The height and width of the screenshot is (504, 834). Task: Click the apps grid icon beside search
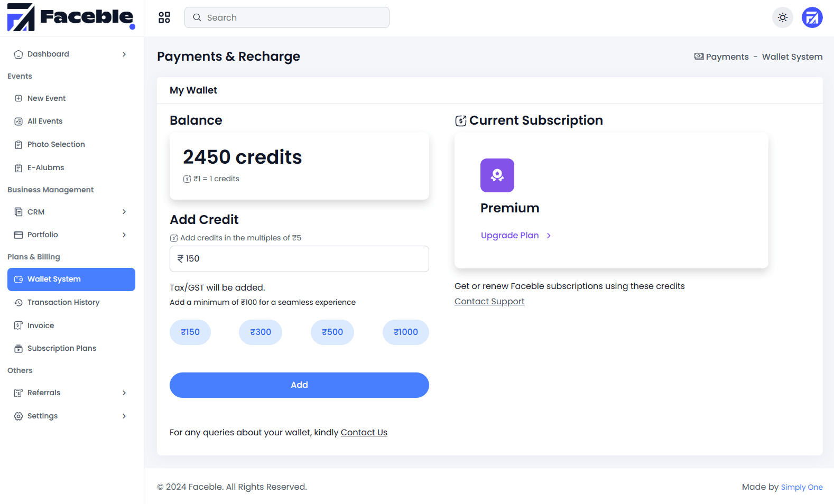tap(164, 17)
